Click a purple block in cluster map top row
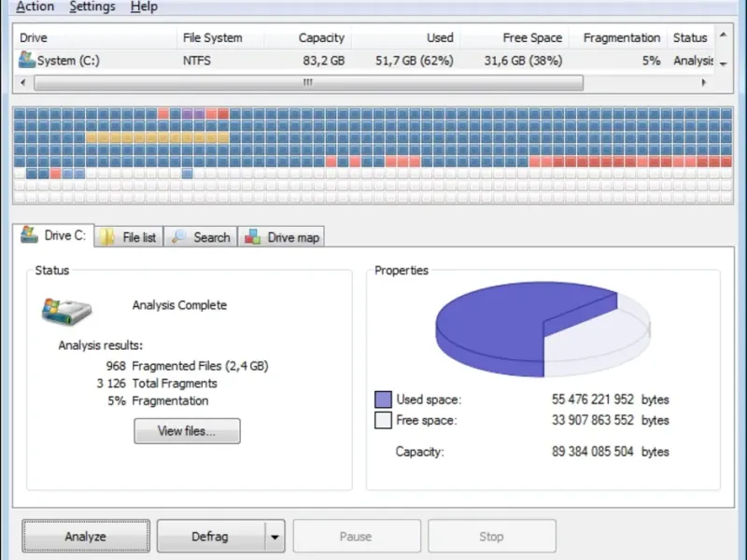 [x=188, y=114]
